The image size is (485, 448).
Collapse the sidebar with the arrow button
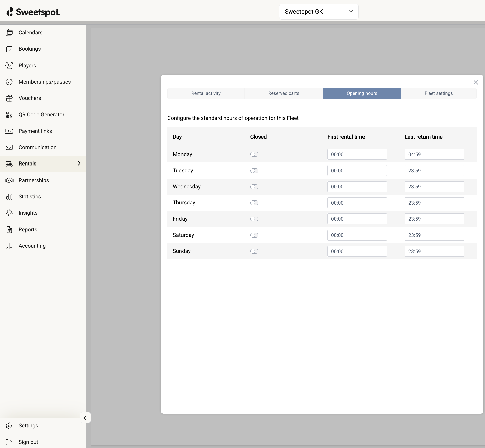[x=85, y=418]
